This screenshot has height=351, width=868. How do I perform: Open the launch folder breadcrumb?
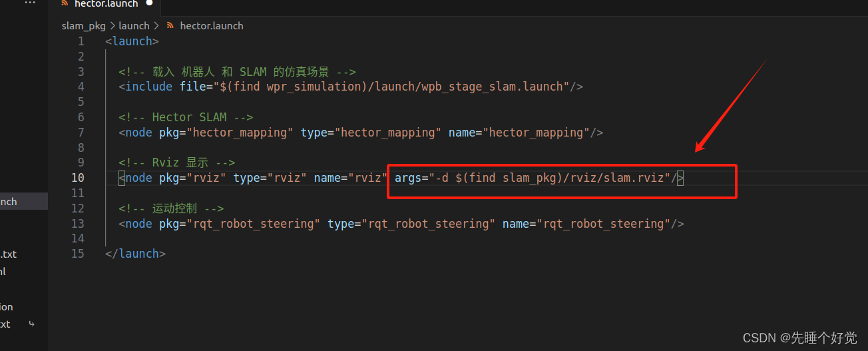(x=134, y=26)
